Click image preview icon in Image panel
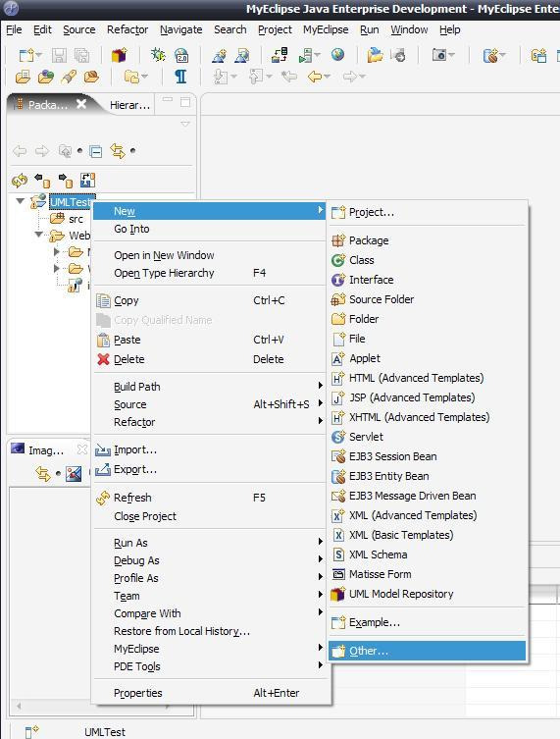This screenshot has width=560, height=739. tap(74, 474)
